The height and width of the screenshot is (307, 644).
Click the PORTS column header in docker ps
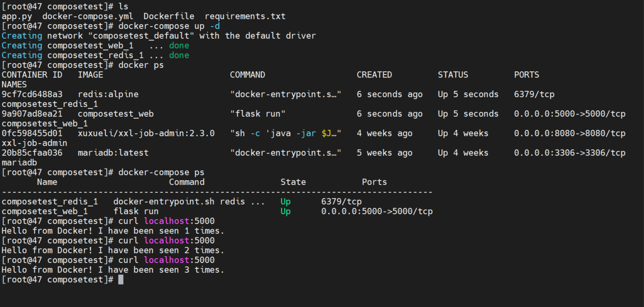[526, 75]
